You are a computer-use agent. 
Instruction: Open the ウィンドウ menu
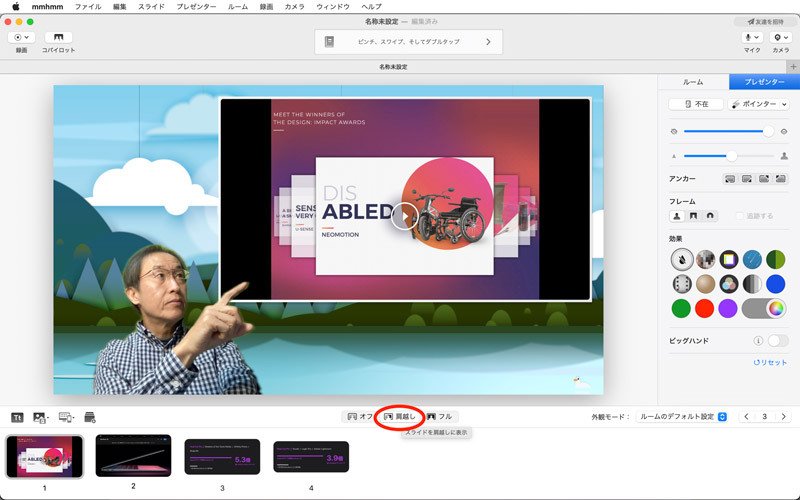pos(333,7)
